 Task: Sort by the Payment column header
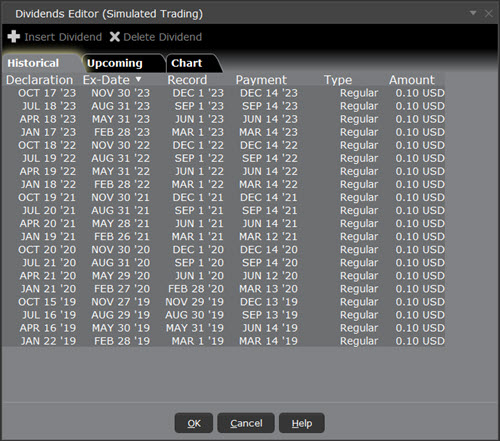[x=261, y=80]
